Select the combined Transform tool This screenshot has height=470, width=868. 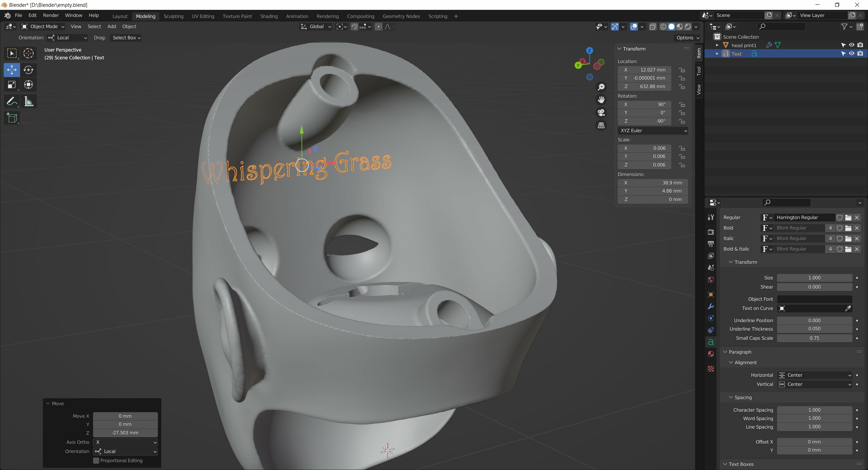click(28, 85)
